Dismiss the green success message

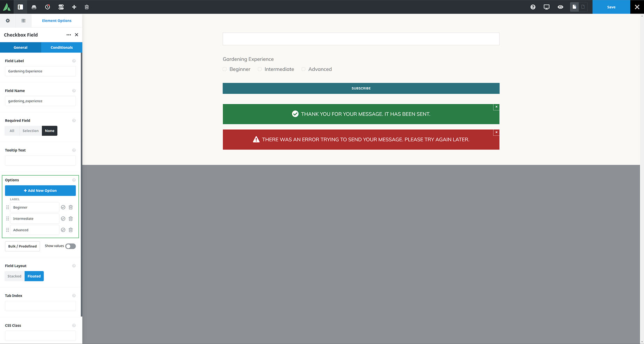coord(496,107)
